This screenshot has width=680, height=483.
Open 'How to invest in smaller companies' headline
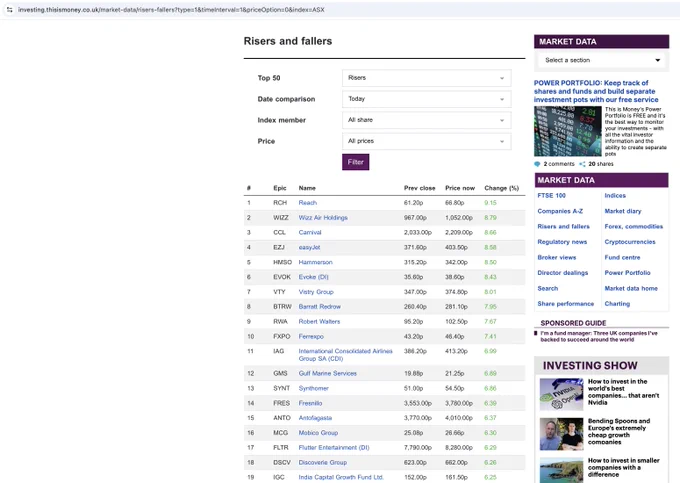coord(624,467)
